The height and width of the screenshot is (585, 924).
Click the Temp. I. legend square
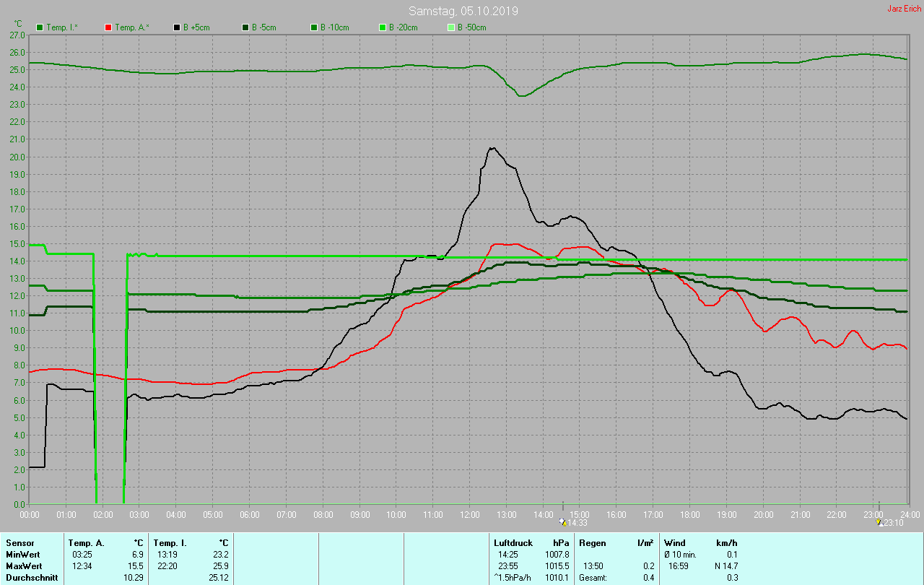point(40,27)
